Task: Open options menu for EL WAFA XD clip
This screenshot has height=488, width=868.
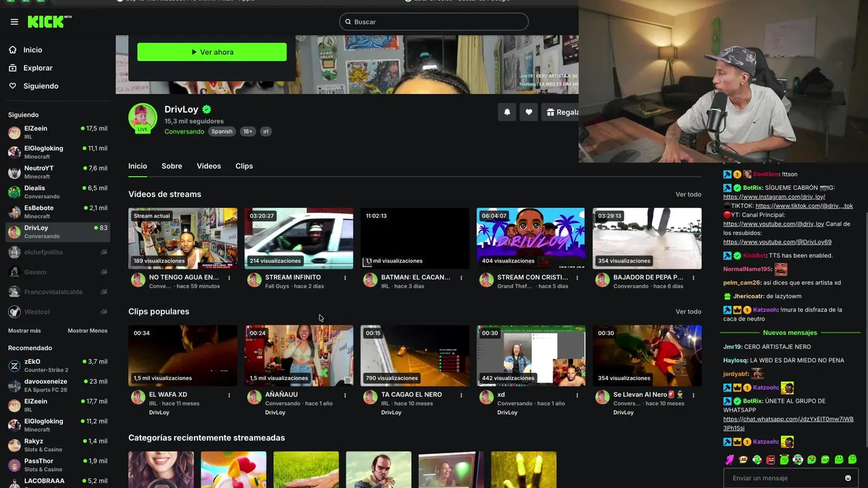Action: click(x=229, y=395)
